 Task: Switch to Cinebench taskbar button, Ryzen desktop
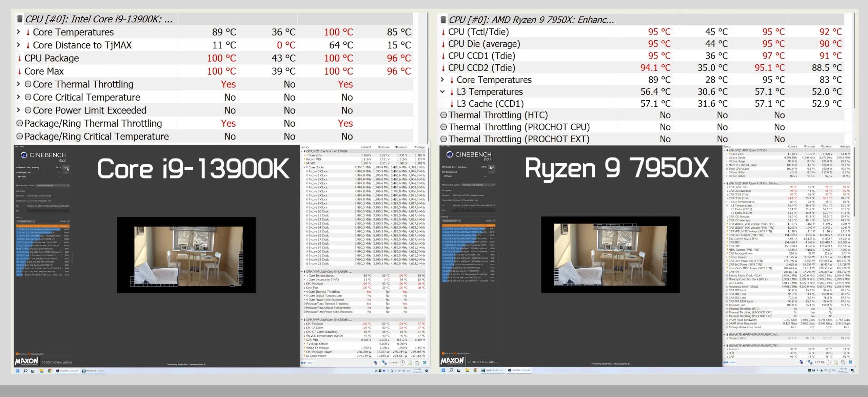519,370
